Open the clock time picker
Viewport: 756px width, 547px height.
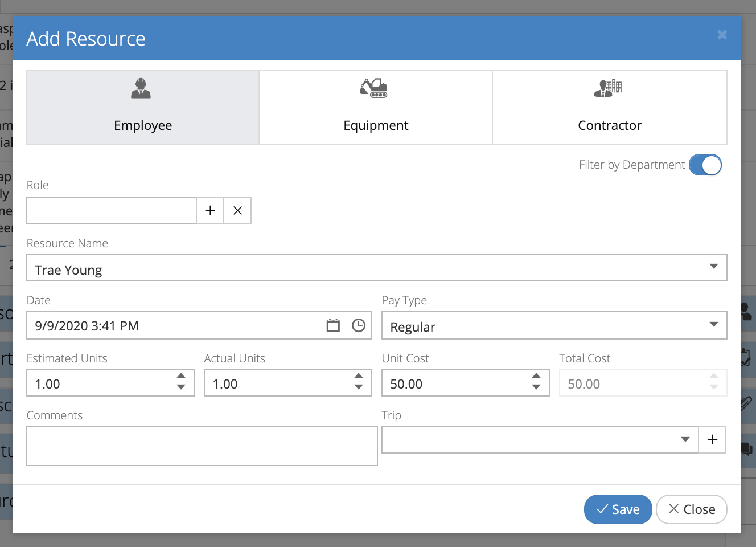click(359, 326)
